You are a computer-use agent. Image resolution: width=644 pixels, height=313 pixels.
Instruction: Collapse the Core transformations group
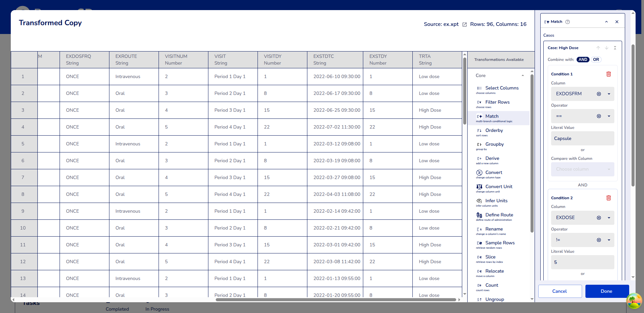click(522, 76)
